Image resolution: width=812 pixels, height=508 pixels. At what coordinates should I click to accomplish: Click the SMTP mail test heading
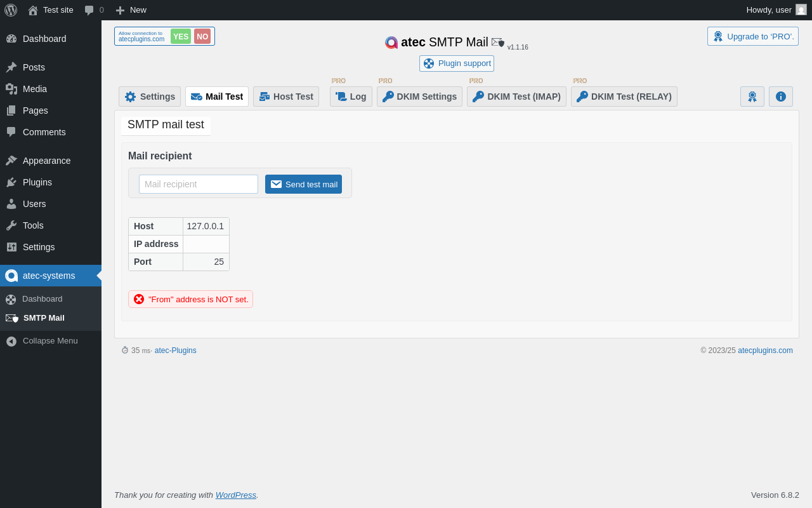point(166,124)
